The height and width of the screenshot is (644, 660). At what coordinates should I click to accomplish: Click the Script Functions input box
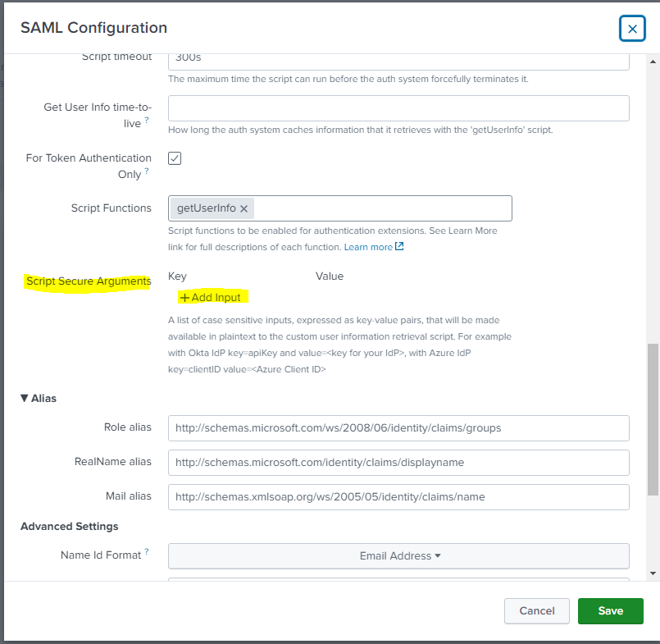pyautogui.click(x=381, y=208)
